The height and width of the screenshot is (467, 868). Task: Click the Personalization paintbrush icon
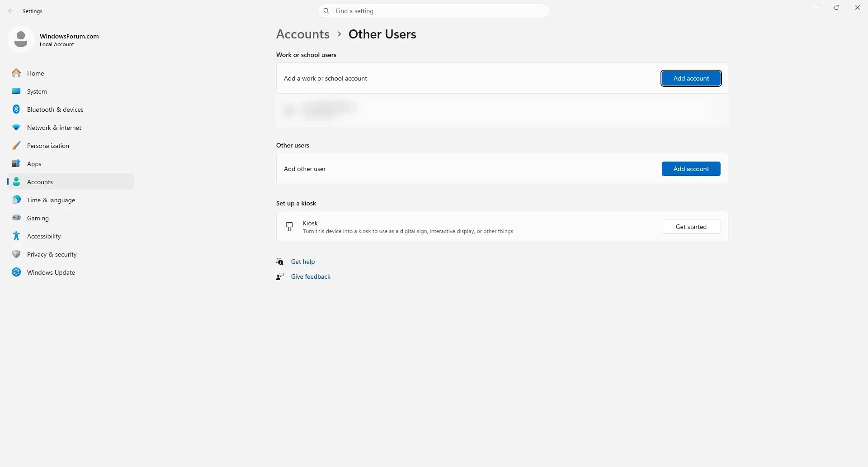(x=16, y=146)
